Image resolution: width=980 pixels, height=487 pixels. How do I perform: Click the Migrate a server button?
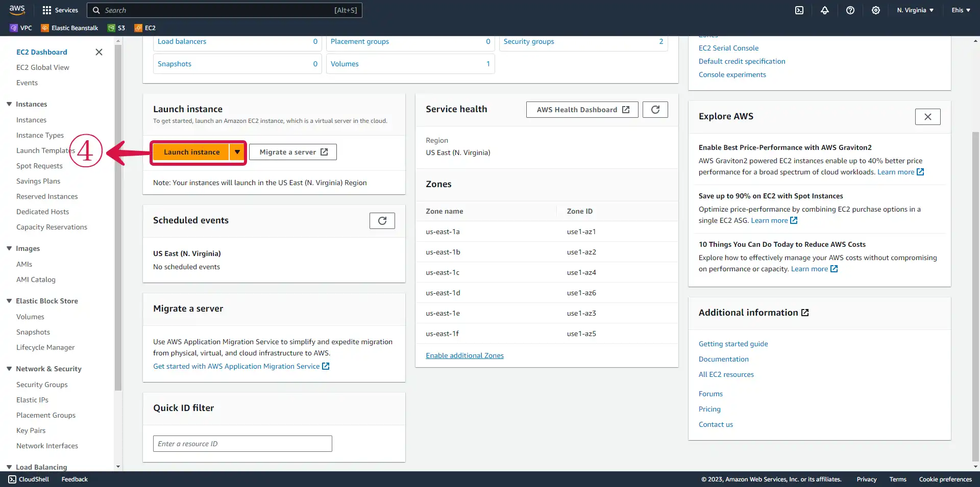click(x=293, y=152)
